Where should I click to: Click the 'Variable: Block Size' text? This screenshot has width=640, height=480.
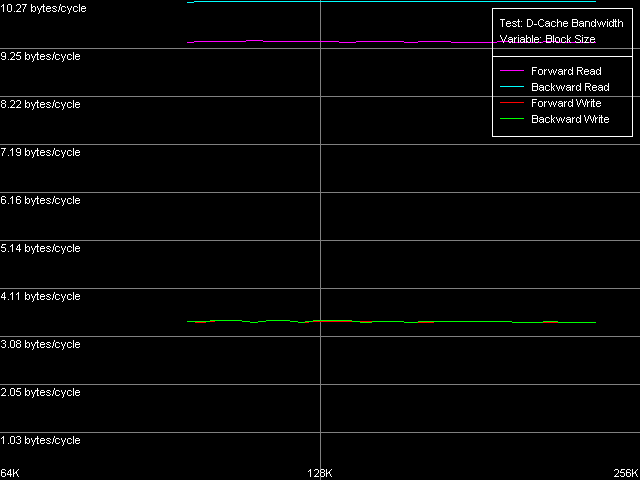point(547,40)
